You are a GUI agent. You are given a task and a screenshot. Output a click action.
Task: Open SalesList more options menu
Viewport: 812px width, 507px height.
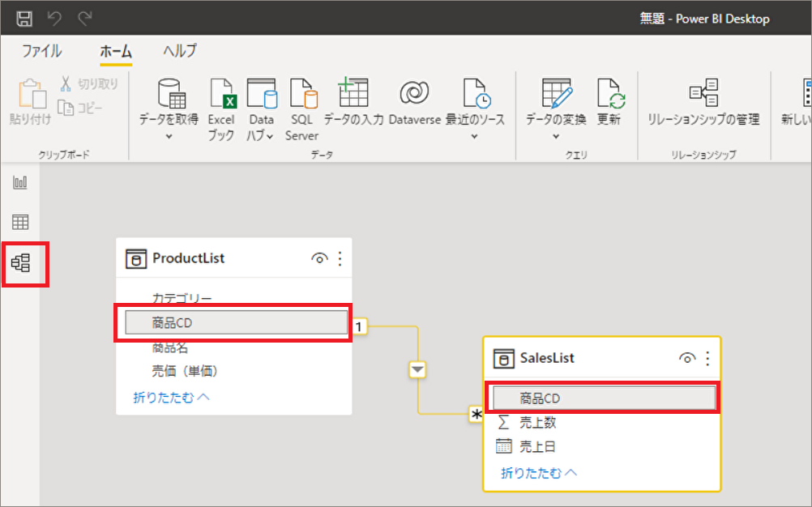[708, 358]
